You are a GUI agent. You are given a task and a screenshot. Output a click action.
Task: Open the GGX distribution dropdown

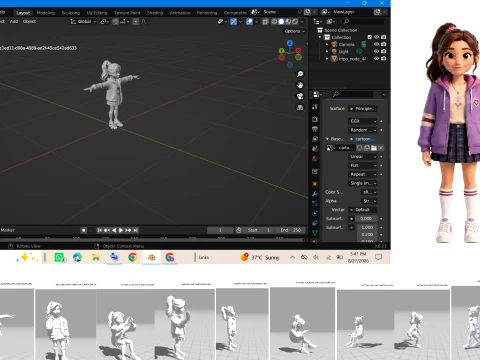(363, 121)
